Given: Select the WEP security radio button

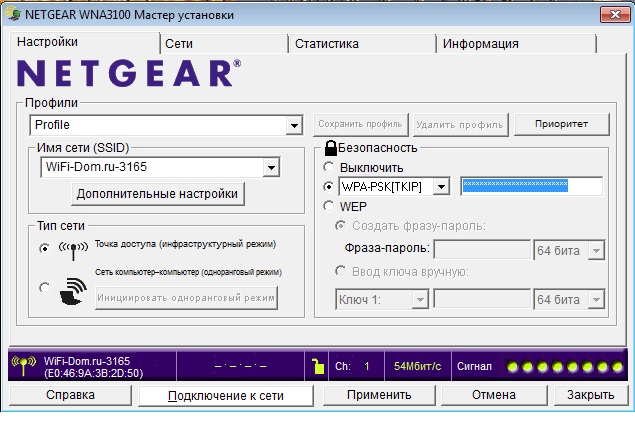Looking at the screenshot, I should coord(329,205).
